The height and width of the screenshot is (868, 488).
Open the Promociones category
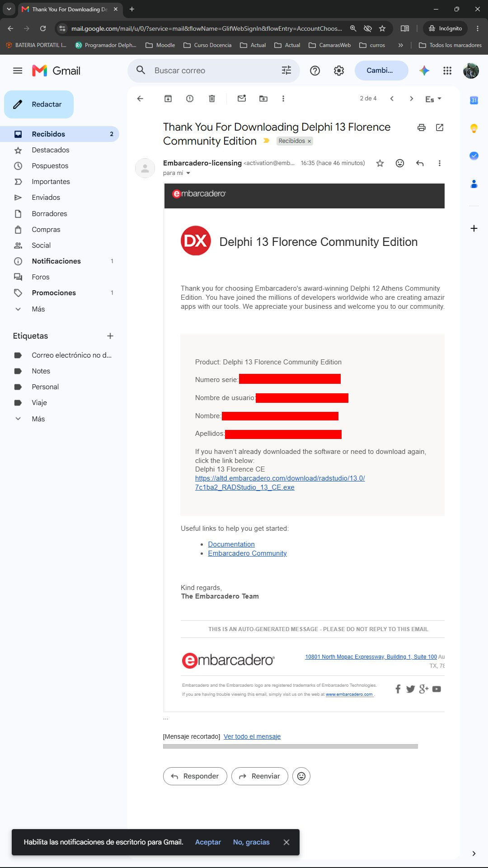click(60, 293)
